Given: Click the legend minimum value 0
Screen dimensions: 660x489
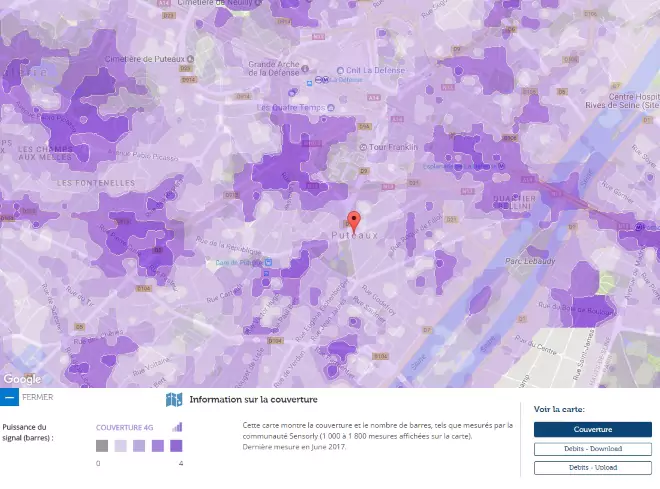Looking at the screenshot, I should click(x=98, y=463).
